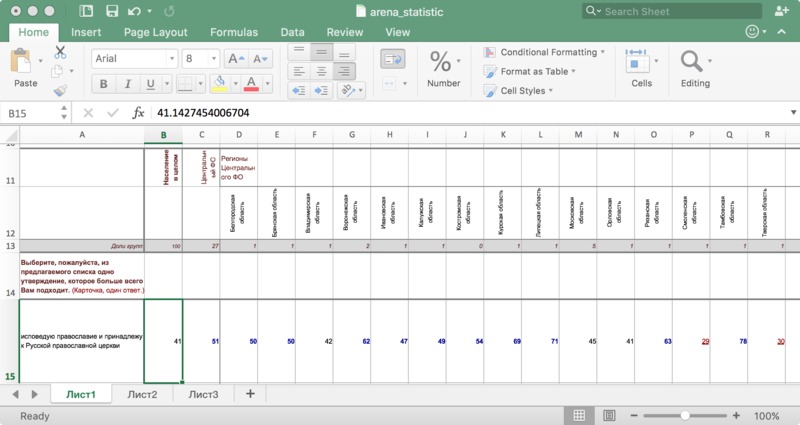Screen dimensions: 800x425
Task: Apply red font color
Action: pyautogui.click(x=251, y=84)
